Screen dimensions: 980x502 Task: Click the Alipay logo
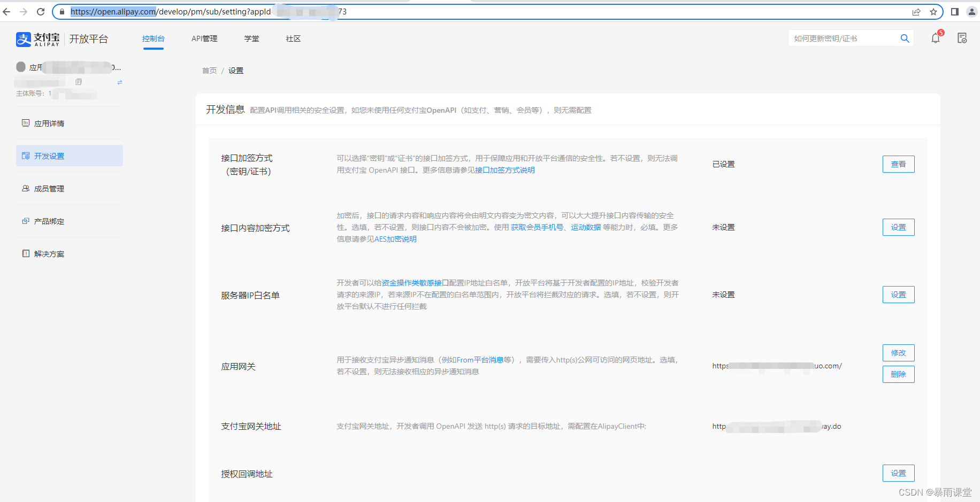[x=37, y=39]
